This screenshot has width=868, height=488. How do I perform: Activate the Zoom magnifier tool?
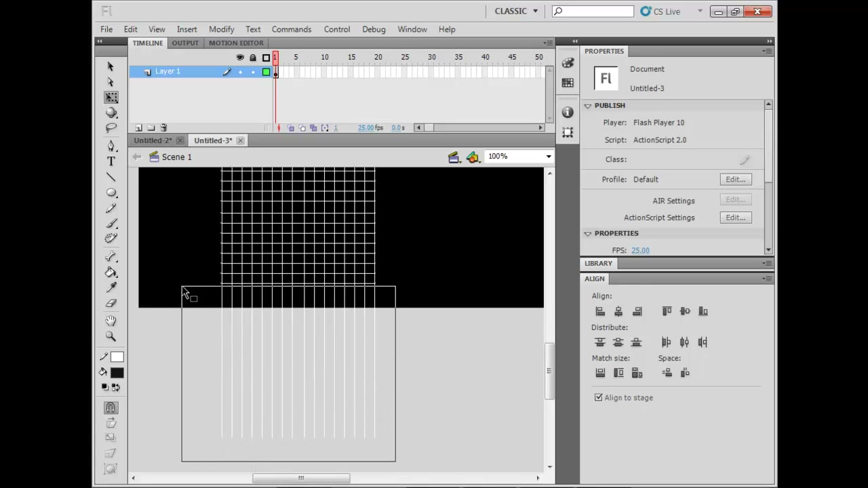[111, 336]
